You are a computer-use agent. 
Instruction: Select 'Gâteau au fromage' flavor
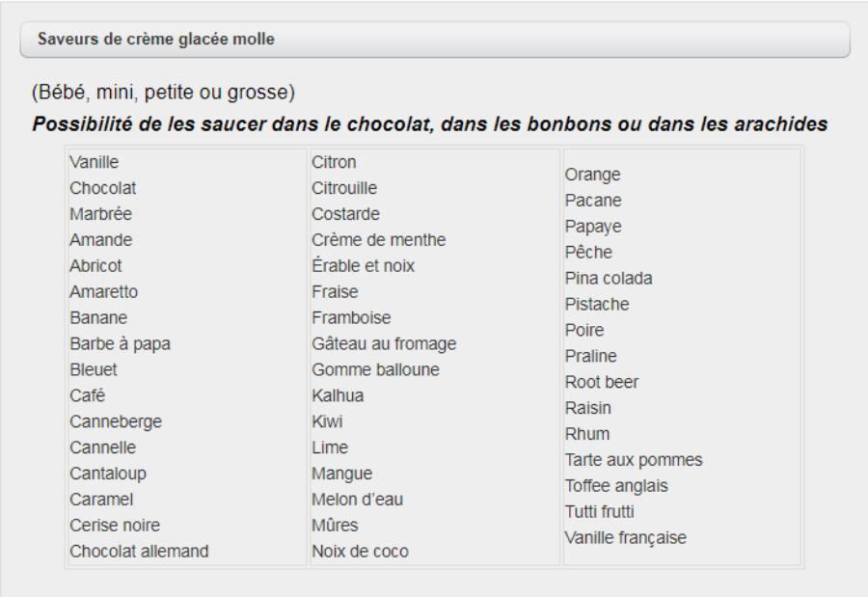tap(384, 343)
